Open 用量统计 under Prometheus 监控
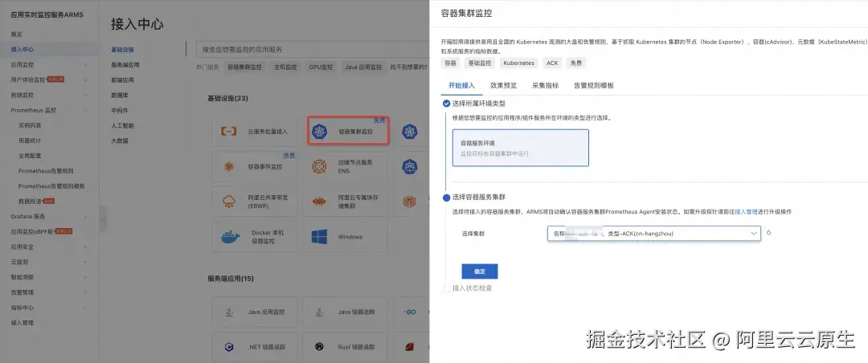The height and width of the screenshot is (363, 868). [30, 141]
